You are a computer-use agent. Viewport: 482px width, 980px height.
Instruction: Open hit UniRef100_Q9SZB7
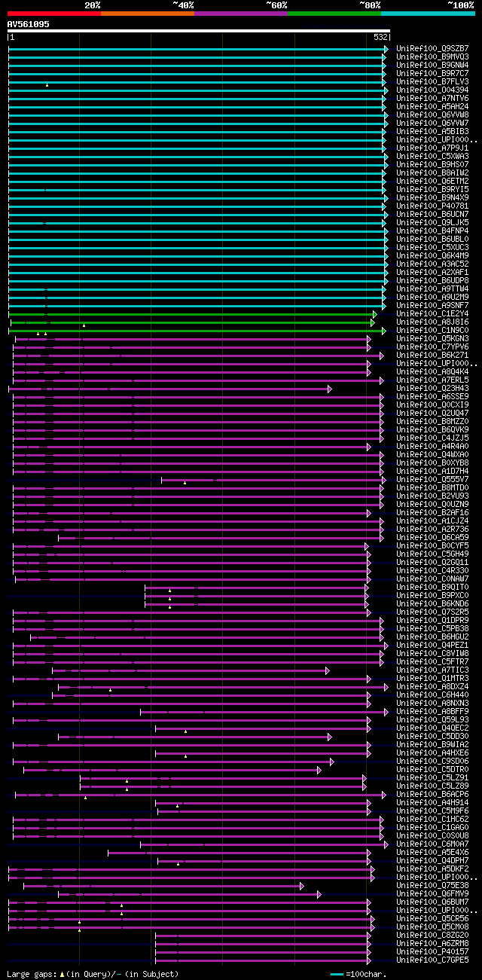(x=432, y=48)
